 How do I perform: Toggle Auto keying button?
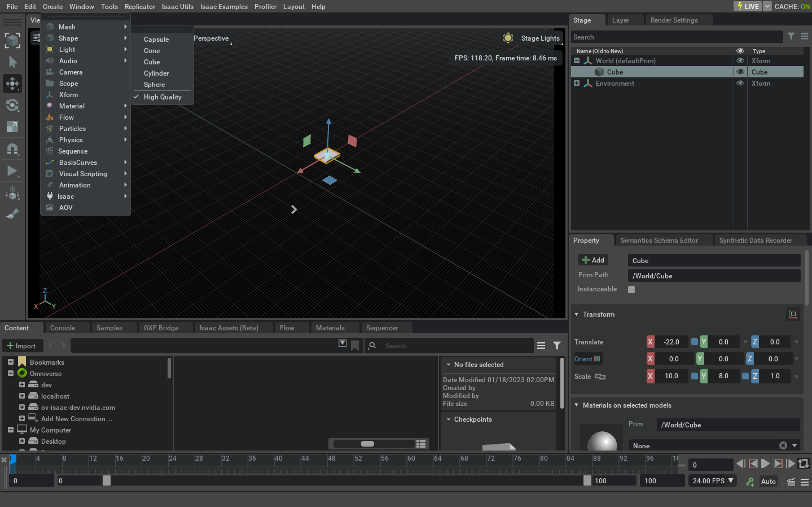(x=769, y=482)
